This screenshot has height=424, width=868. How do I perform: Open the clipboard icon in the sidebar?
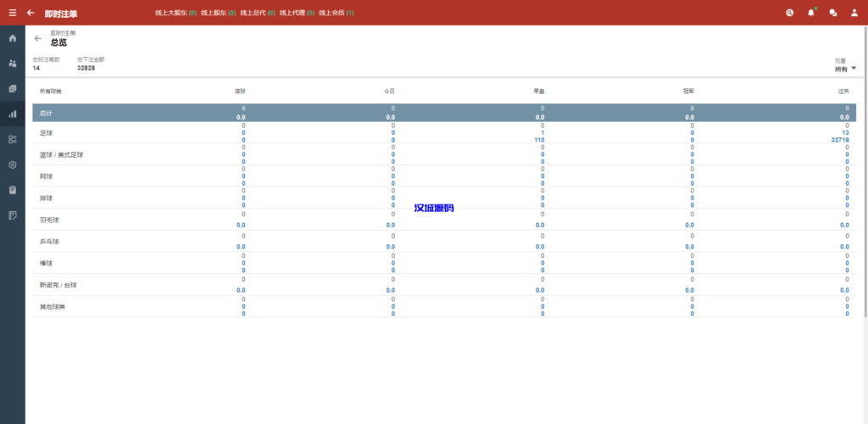[x=12, y=190]
